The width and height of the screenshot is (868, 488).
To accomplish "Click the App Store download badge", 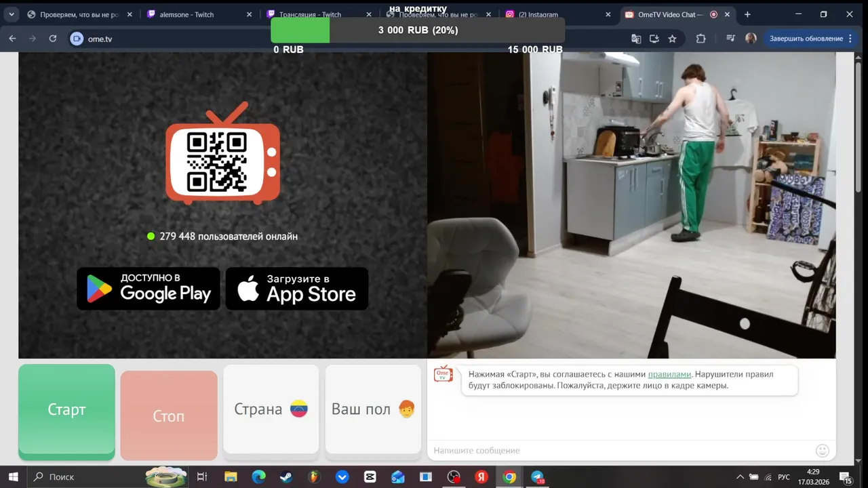I will tap(297, 289).
